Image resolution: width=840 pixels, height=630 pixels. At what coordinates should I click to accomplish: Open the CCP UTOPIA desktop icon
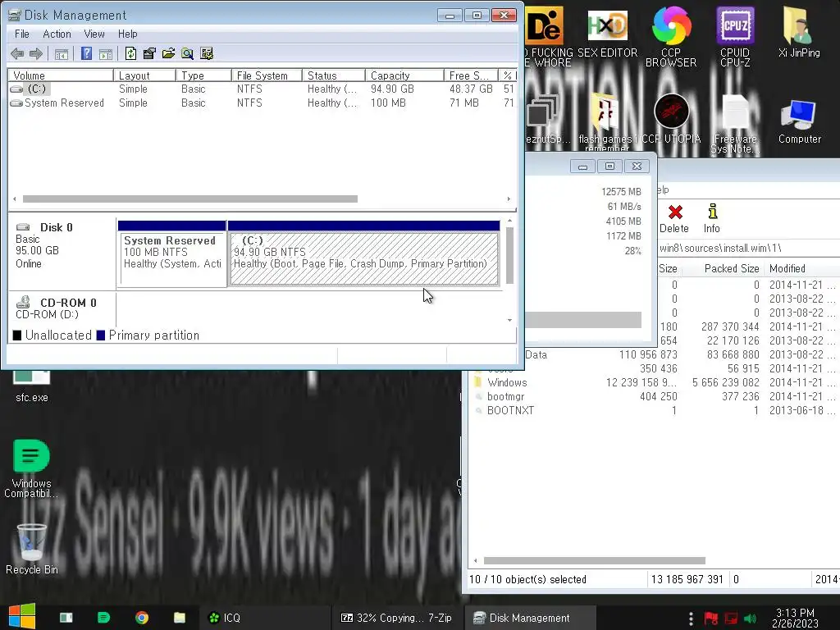pos(671,119)
